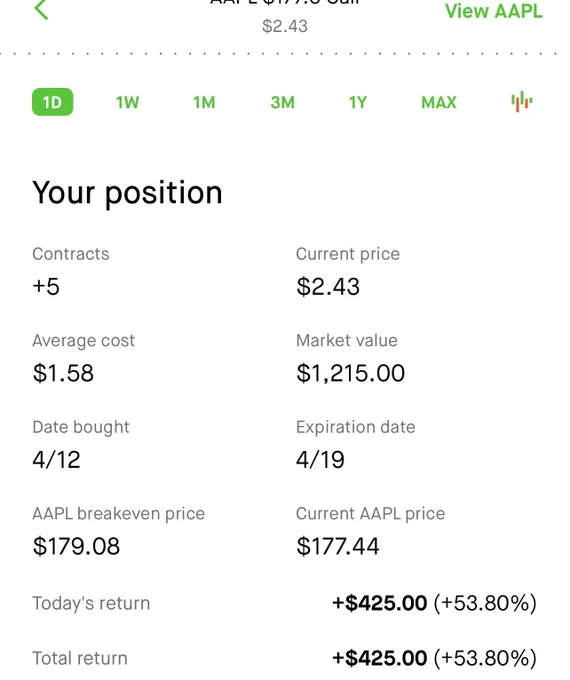Tap the green back arrow
The image size is (570, 680).
[x=41, y=10]
